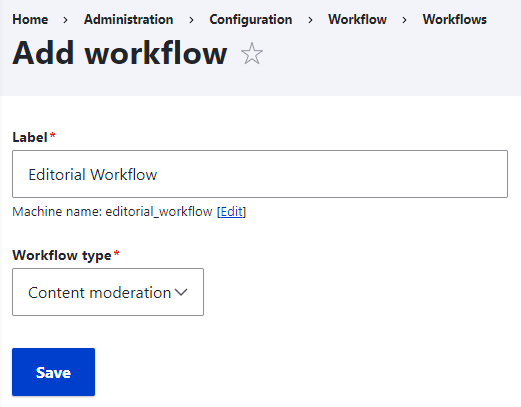The height and width of the screenshot is (407, 521).
Task: Go to Administration breadcrumb
Action: [x=129, y=19]
